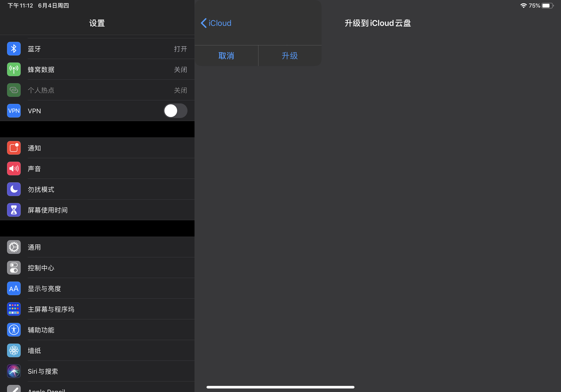
Task: Tap the Do Not Disturb moon icon
Action: (14, 189)
